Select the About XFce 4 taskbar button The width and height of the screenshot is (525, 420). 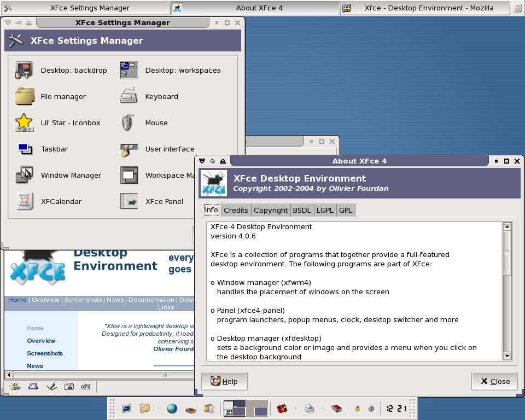tap(255, 8)
